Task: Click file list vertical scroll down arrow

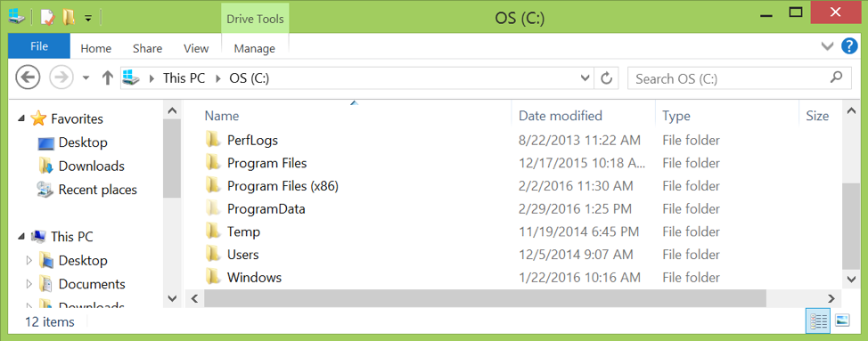Action: point(850,278)
